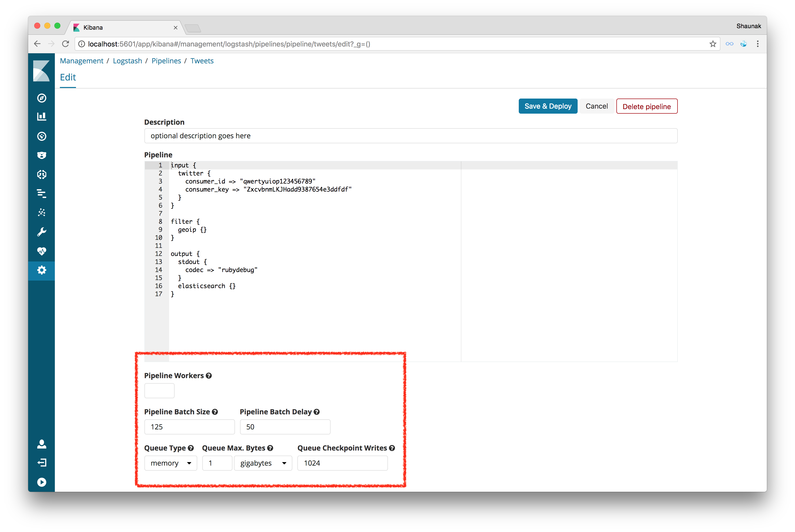The width and height of the screenshot is (795, 532).
Task: Click Save & Deploy button
Action: pyautogui.click(x=548, y=106)
